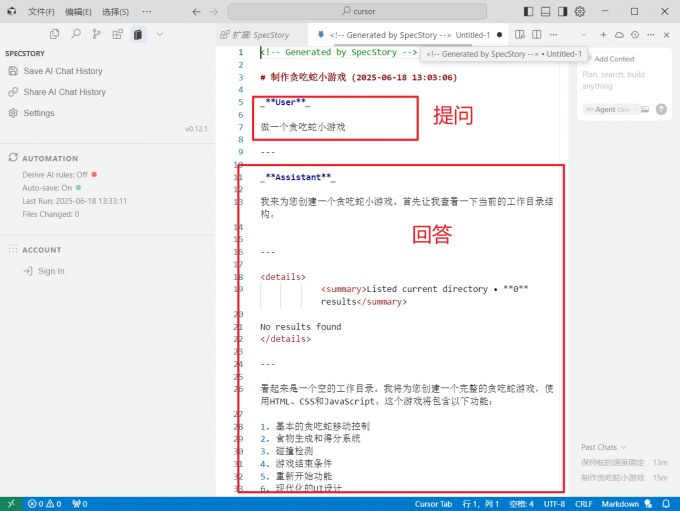
Task: Toggle the bottom panel layout icon
Action: (546, 11)
